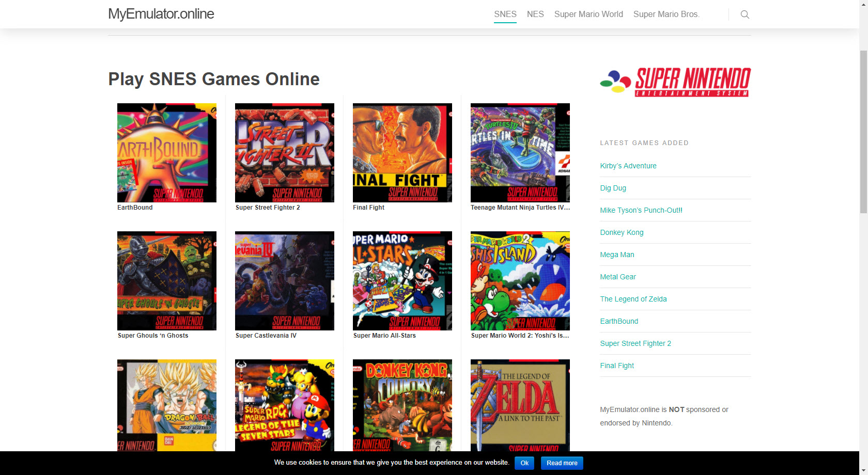Go to the MyEmulator.online home logo

click(161, 14)
